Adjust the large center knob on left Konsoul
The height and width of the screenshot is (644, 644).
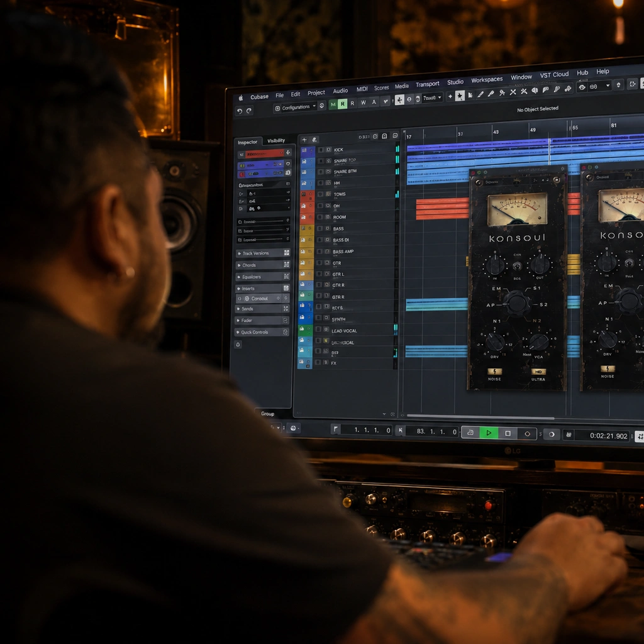click(x=517, y=303)
